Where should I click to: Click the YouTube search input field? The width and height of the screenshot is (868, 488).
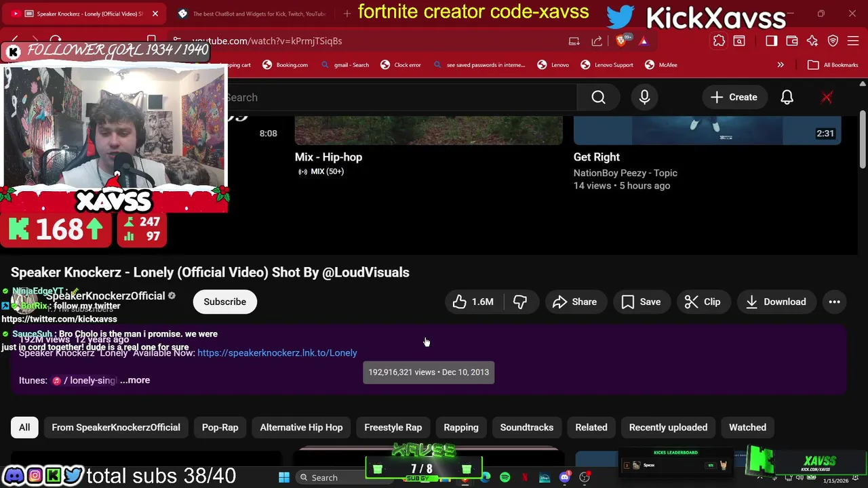click(x=401, y=98)
